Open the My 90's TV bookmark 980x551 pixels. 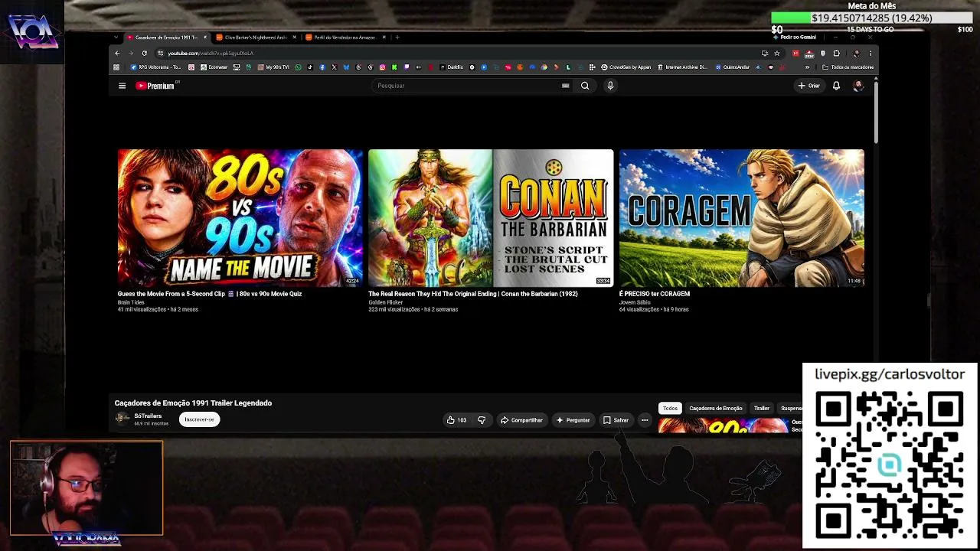pyautogui.click(x=273, y=67)
